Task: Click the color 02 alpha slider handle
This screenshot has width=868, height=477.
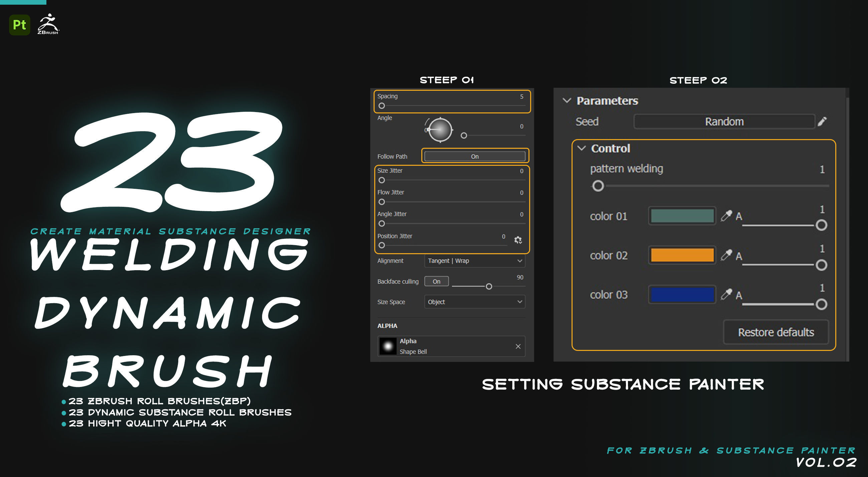Action: (x=821, y=265)
